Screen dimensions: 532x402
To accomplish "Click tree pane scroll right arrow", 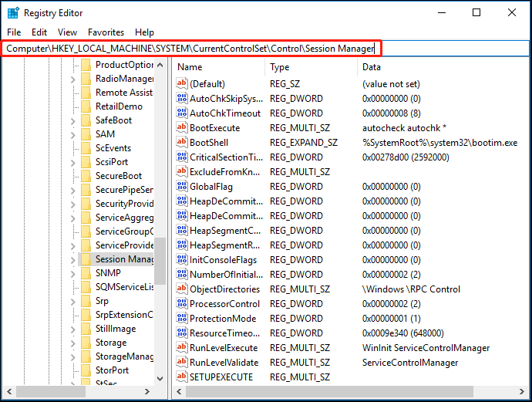I will [147, 391].
